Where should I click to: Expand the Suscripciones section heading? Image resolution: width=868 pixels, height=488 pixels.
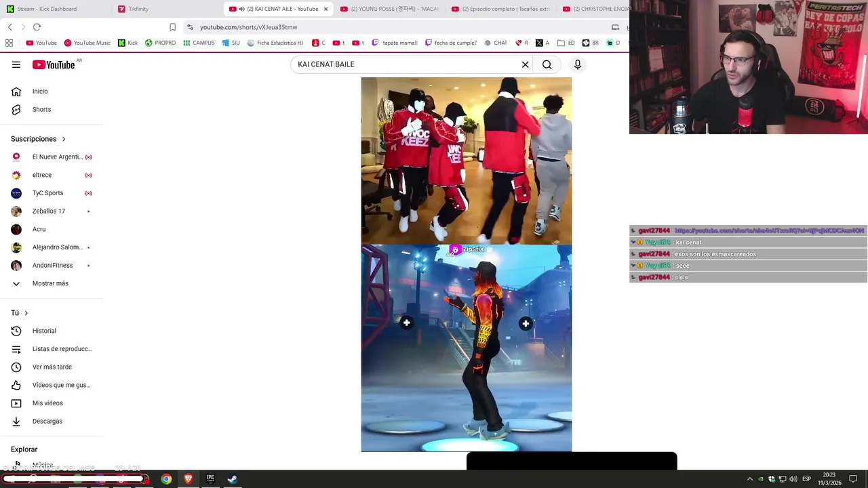pyautogui.click(x=39, y=139)
